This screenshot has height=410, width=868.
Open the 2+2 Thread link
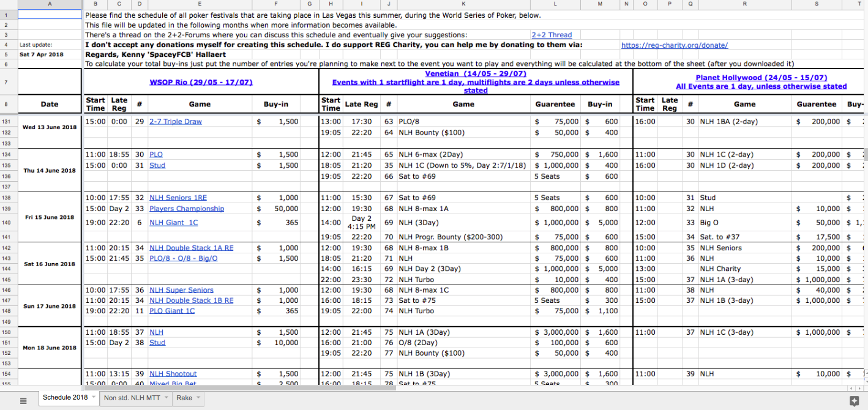(x=551, y=35)
